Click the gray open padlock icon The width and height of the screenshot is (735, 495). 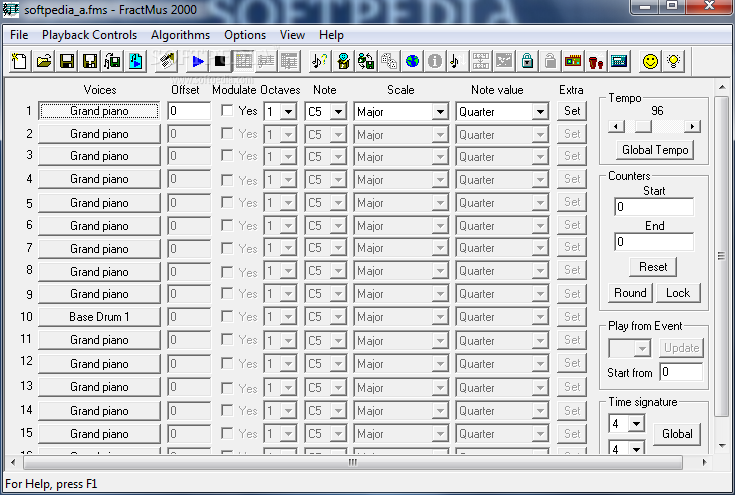click(550, 61)
